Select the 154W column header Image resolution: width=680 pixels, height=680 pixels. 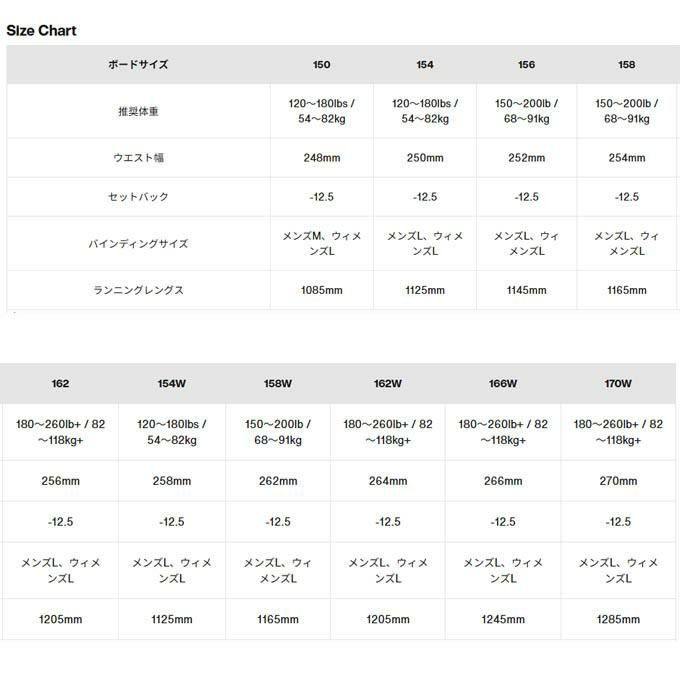tap(172, 383)
